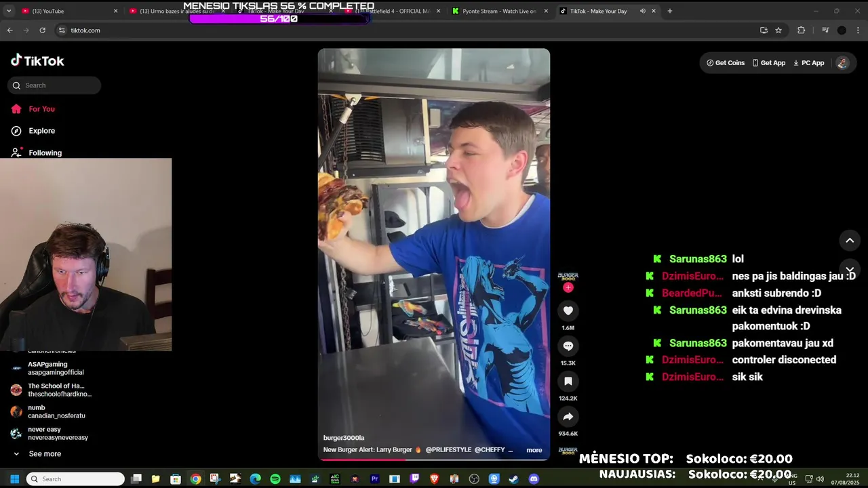Click the TikTok logo
Screen dimensions: 868x488
(x=37, y=60)
